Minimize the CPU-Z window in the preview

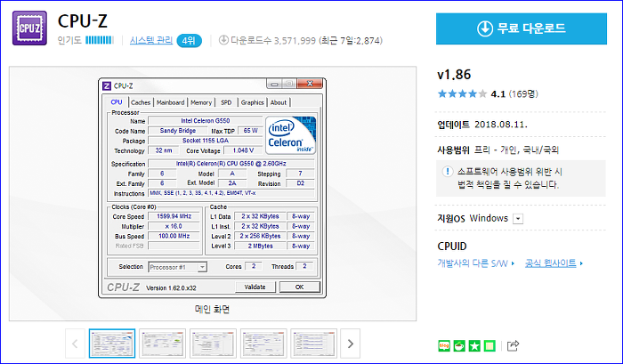pyautogui.click(x=274, y=84)
